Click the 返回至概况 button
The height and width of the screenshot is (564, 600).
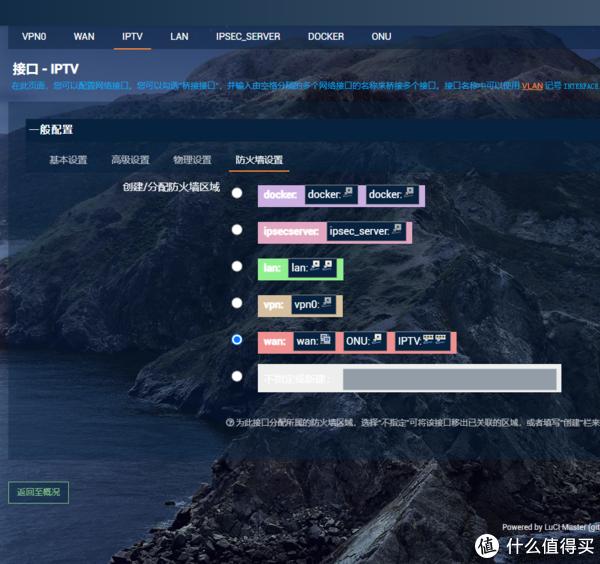tap(39, 492)
